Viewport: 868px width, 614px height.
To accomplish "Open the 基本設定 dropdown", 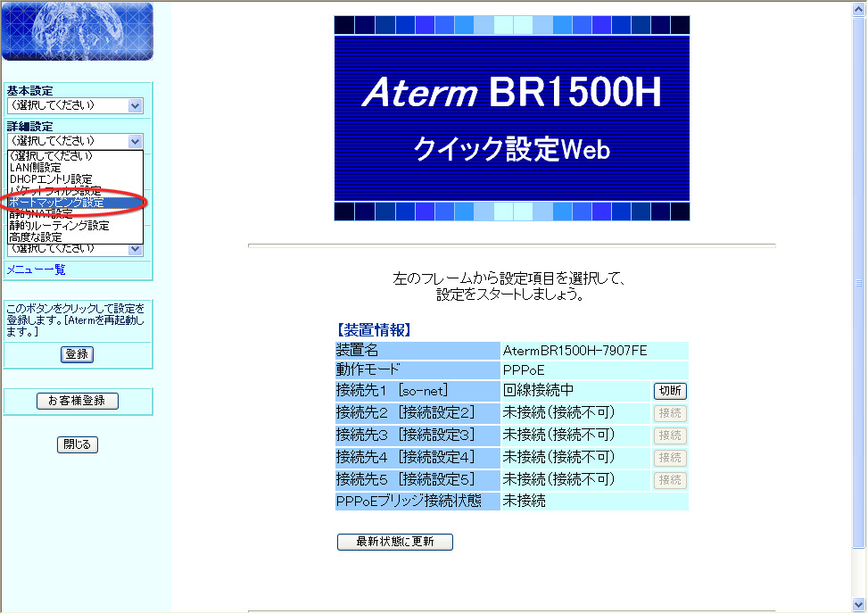I will [x=75, y=105].
